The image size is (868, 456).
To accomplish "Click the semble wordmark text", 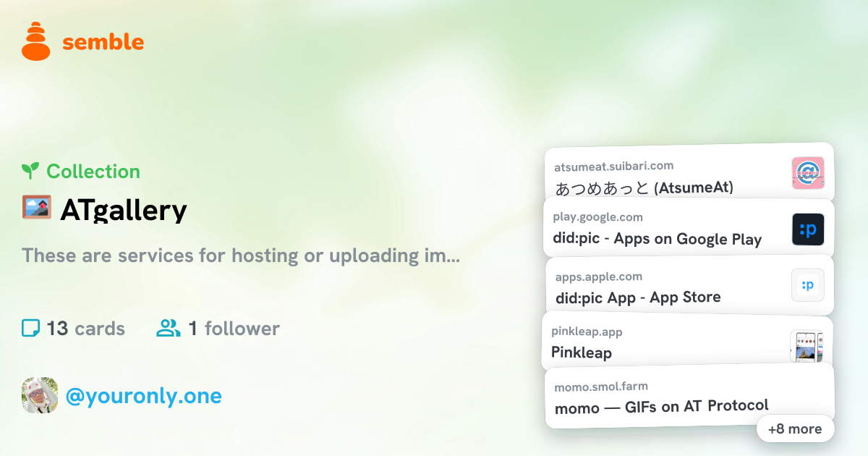I will (103, 42).
